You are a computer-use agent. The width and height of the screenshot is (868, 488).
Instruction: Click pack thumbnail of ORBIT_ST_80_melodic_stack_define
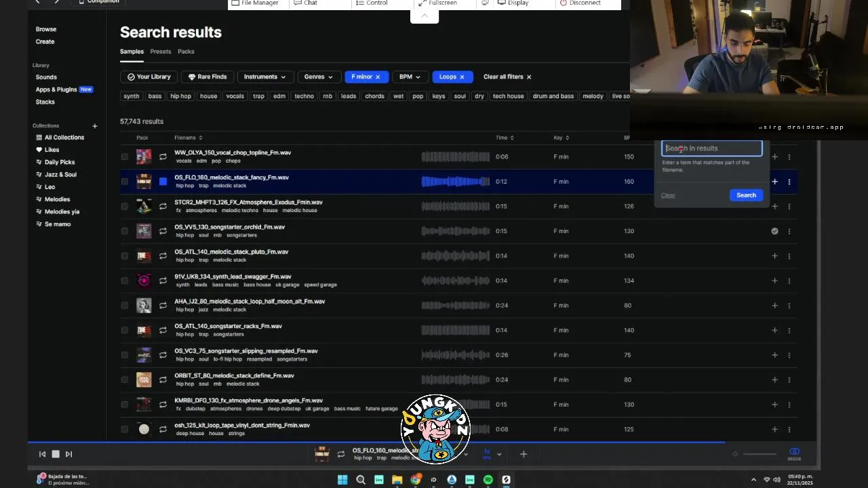(x=144, y=380)
